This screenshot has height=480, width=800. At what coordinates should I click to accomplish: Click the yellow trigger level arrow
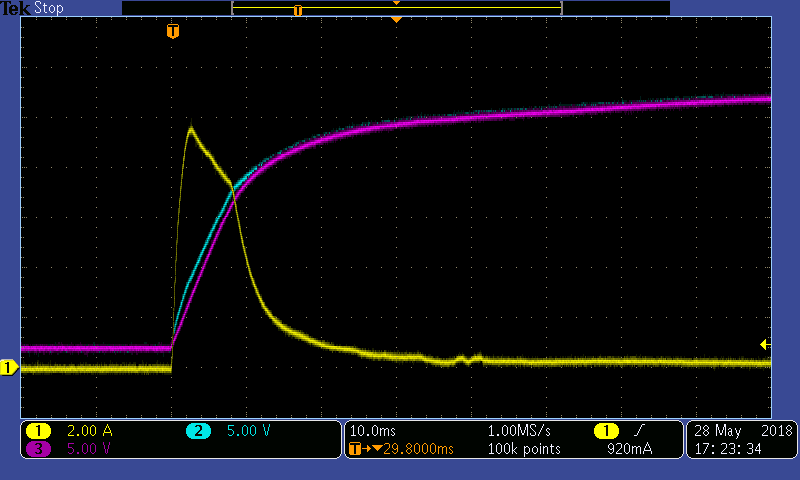pyautogui.click(x=765, y=345)
